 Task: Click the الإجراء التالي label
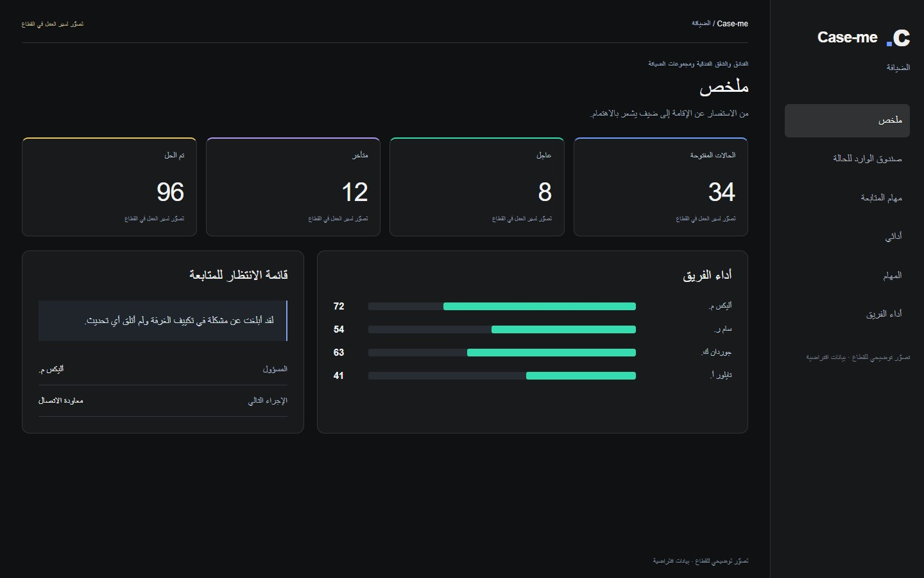pyautogui.click(x=268, y=401)
